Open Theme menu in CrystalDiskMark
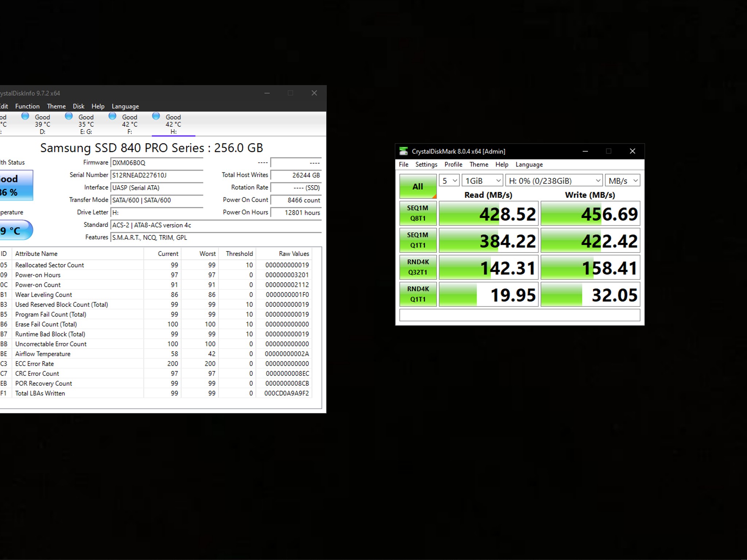747x560 pixels. point(479,164)
